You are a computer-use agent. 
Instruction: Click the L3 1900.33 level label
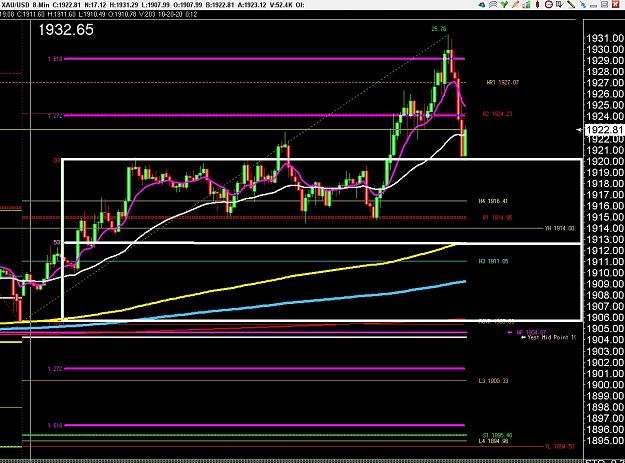[x=493, y=381]
